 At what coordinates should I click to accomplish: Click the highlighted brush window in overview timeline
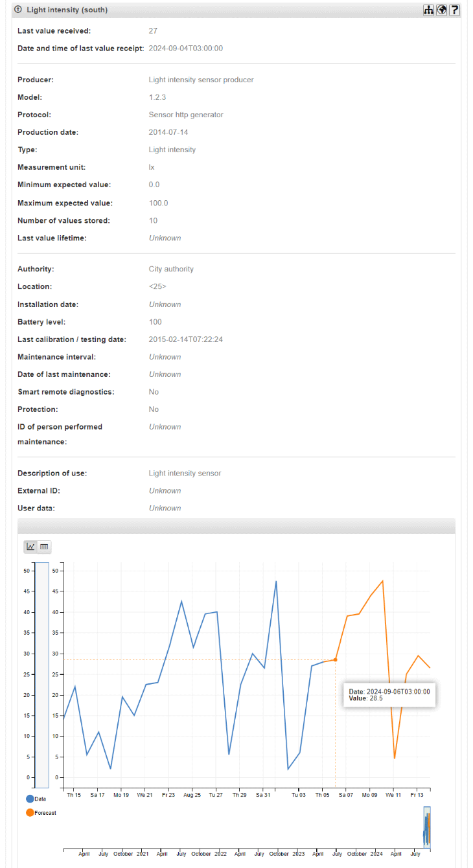(427, 827)
